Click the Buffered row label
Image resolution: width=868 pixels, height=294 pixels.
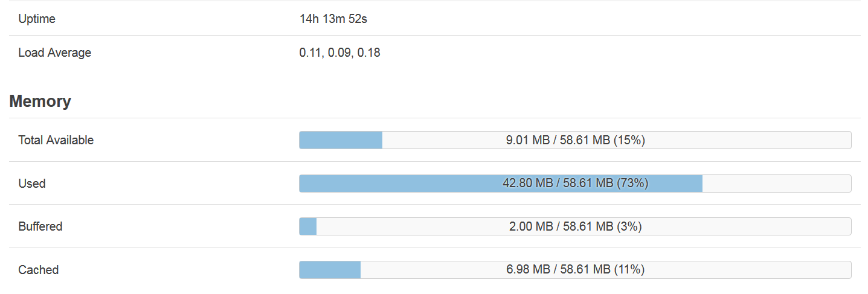point(40,226)
